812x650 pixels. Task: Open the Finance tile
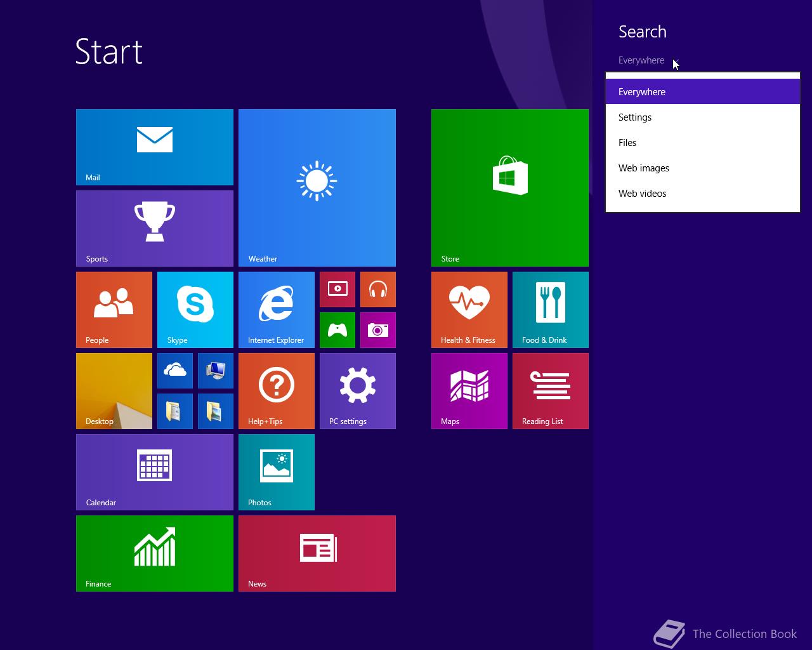click(155, 554)
